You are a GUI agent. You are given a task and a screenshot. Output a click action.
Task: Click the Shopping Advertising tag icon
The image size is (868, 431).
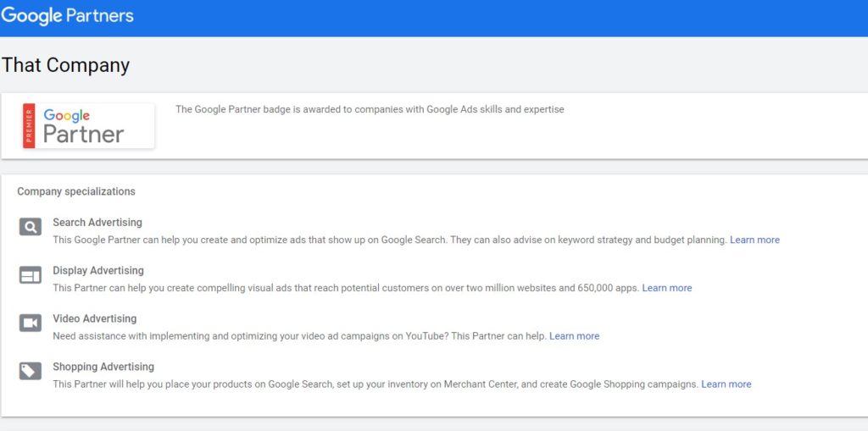pos(31,371)
